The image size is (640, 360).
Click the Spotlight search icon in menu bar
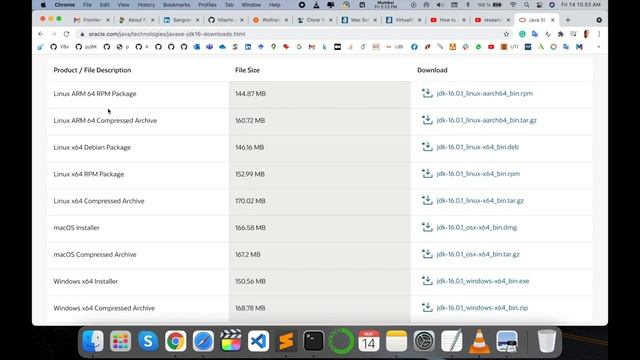pyautogui.click(x=527, y=5)
